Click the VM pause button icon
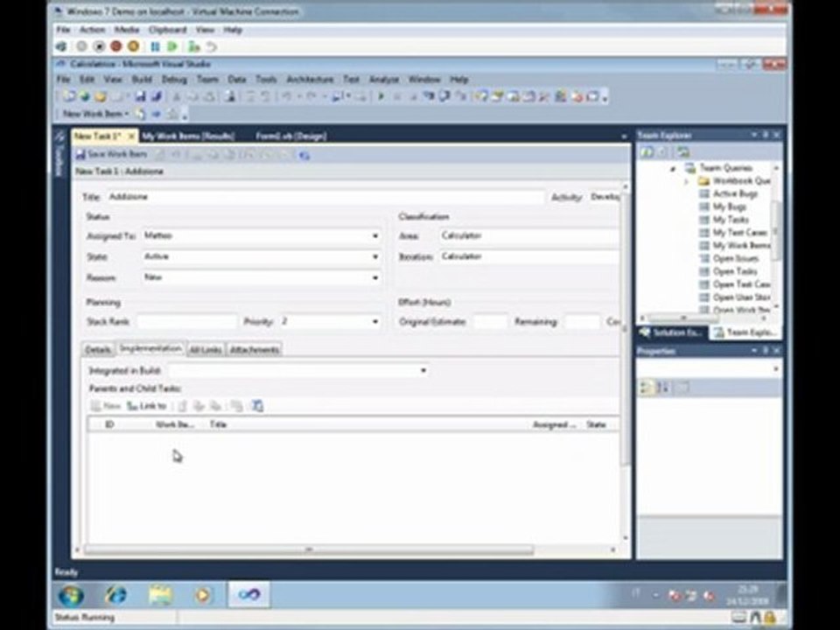This screenshot has width=840, height=630. [155, 47]
